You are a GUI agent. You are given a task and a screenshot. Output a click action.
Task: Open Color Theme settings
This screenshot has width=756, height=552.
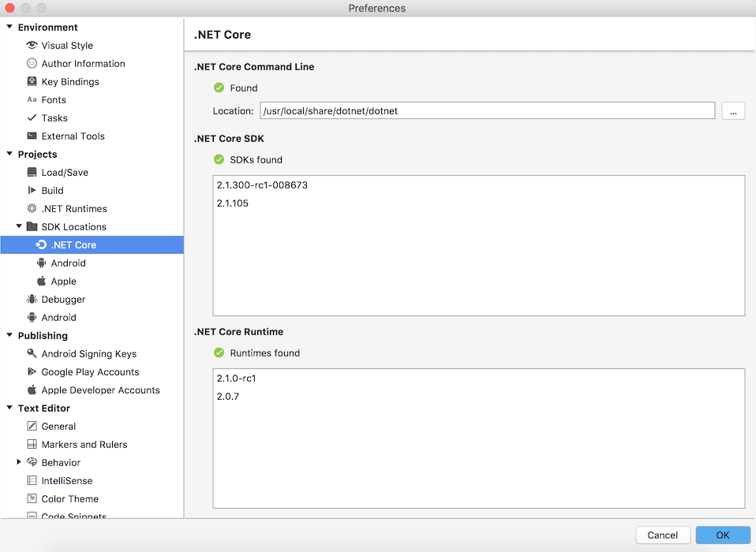tap(70, 498)
